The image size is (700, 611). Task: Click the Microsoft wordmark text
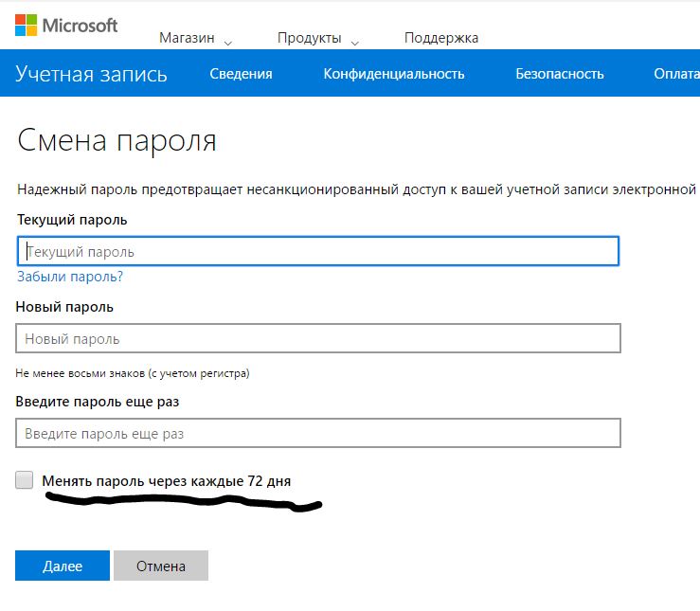click(x=80, y=26)
